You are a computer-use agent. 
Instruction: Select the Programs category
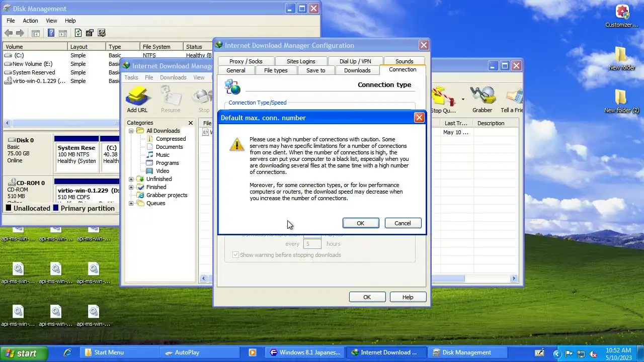click(x=167, y=163)
